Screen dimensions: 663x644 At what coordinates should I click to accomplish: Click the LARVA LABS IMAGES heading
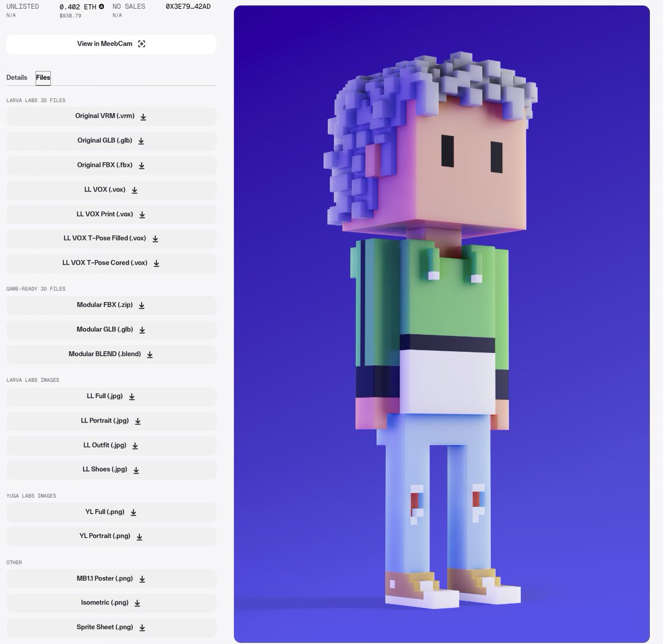[33, 380]
